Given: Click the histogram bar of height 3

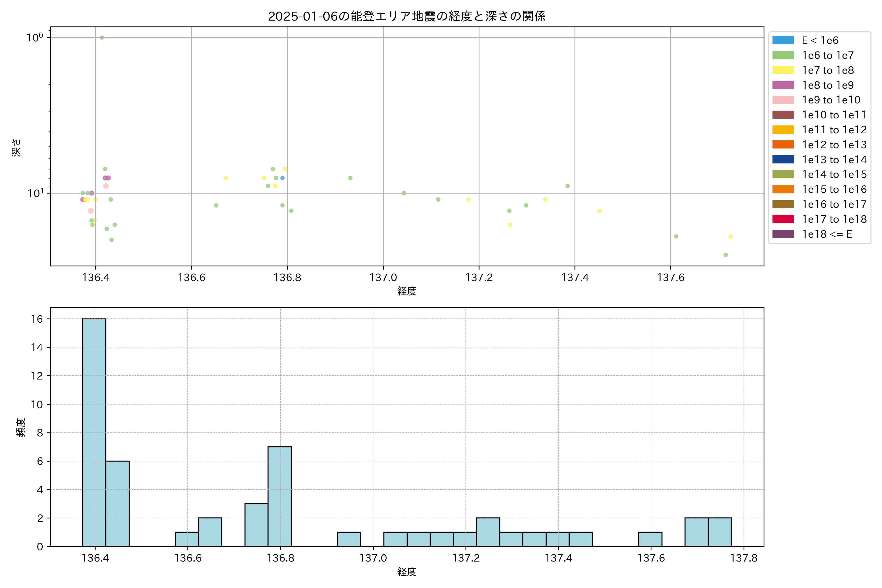Looking at the screenshot, I should (x=256, y=525).
